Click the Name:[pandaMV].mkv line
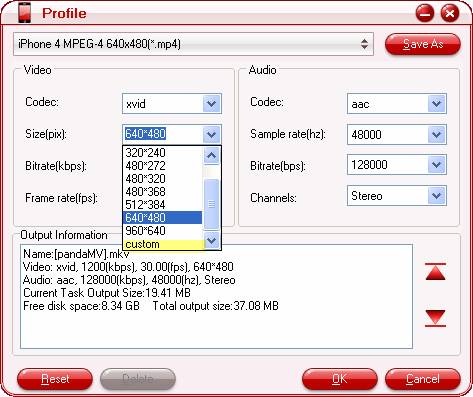 coord(76,254)
